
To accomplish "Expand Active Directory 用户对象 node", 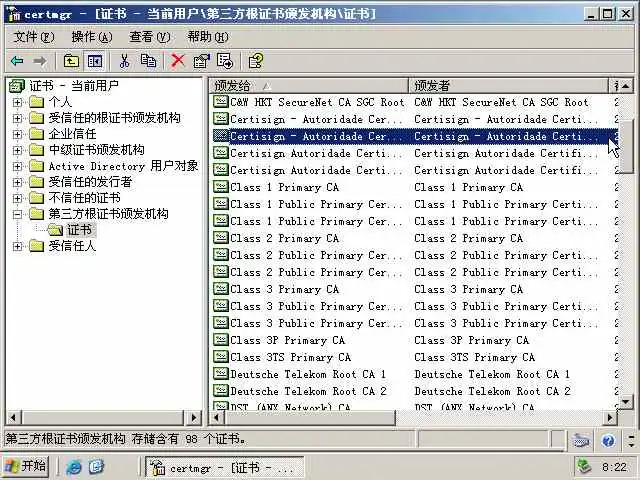I will coord(17,166).
